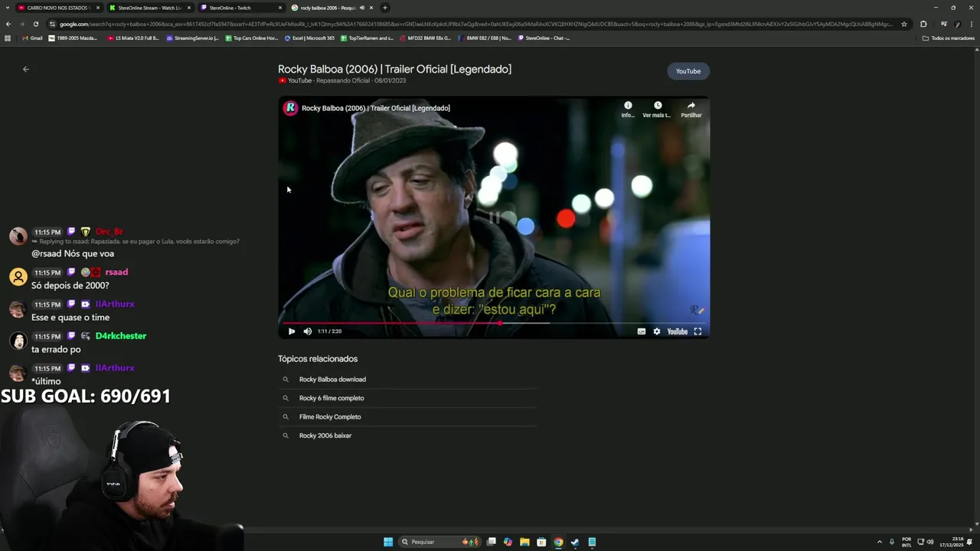The height and width of the screenshot is (551, 980).
Task: Show hidden system tray icons
Action: tap(879, 542)
